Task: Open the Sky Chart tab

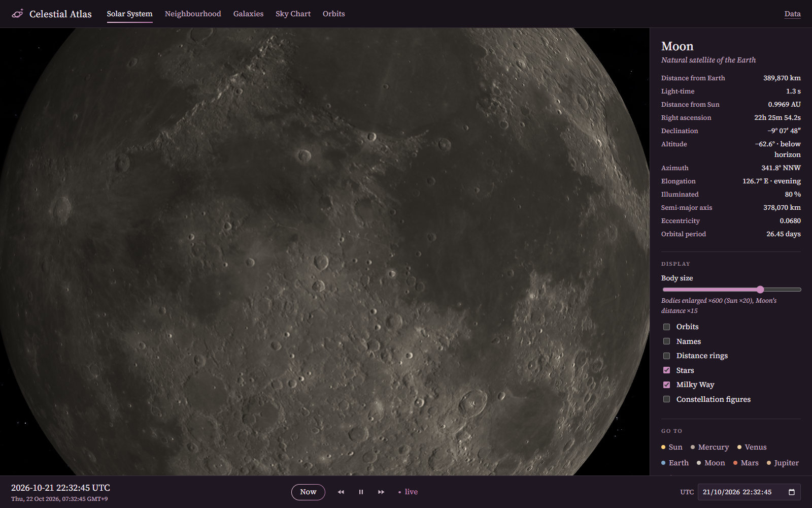Action: click(293, 14)
